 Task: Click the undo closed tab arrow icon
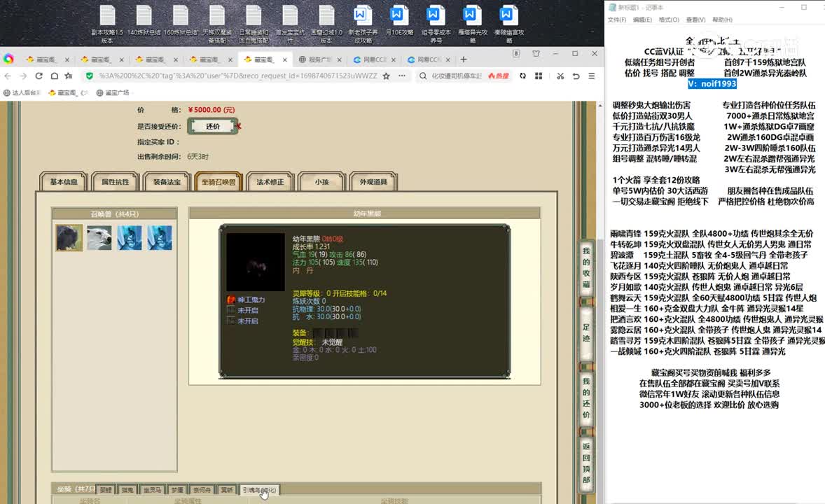pos(576,76)
